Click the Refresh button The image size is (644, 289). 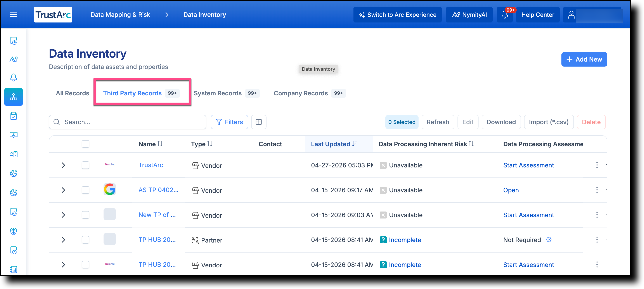pyautogui.click(x=438, y=122)
